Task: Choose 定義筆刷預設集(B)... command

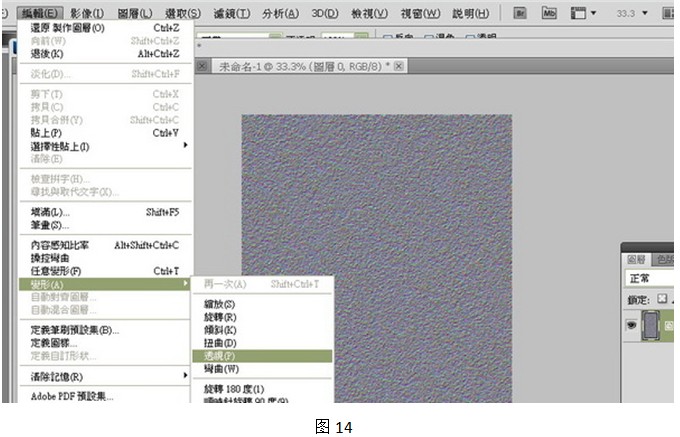Action: [x=105, y=330]
